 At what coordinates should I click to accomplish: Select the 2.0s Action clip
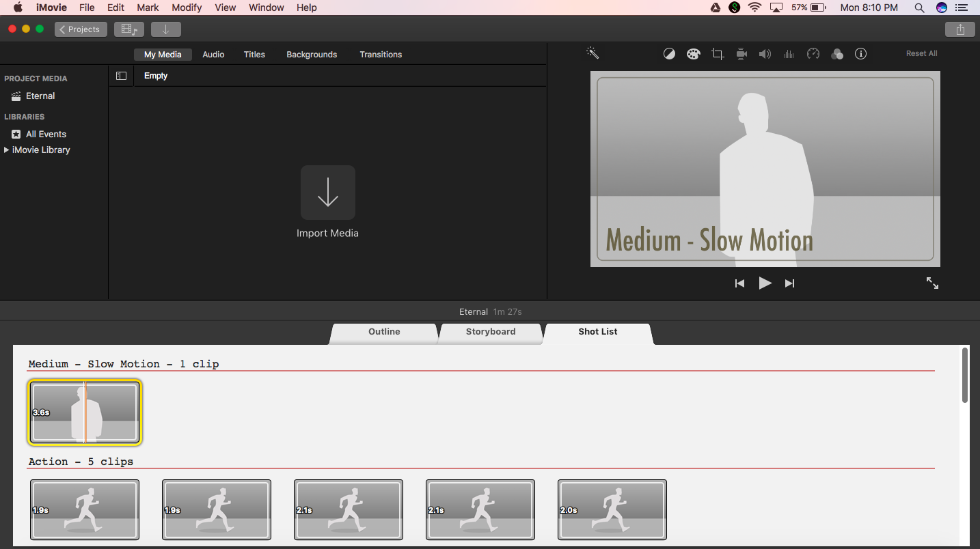coord(612,509)
